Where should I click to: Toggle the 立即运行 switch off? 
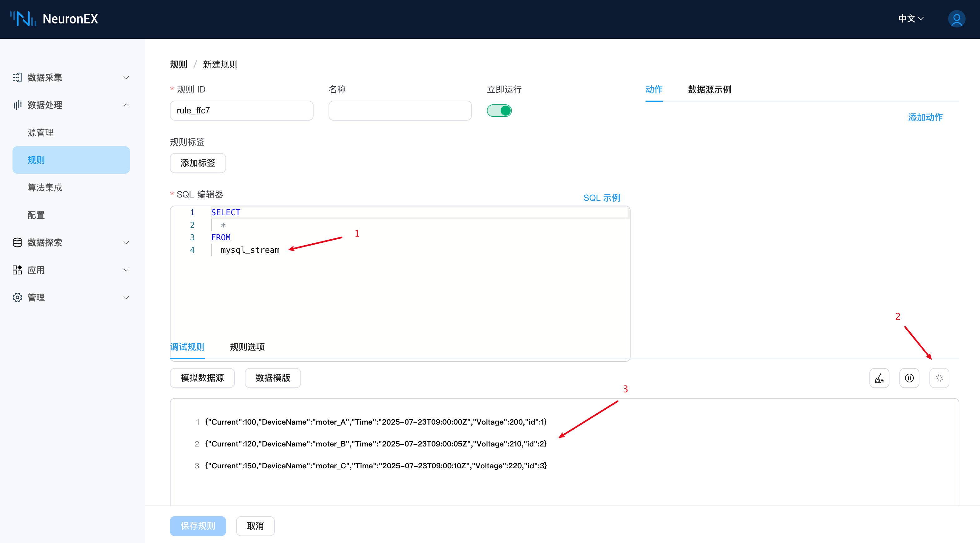(x=499, y=111)
